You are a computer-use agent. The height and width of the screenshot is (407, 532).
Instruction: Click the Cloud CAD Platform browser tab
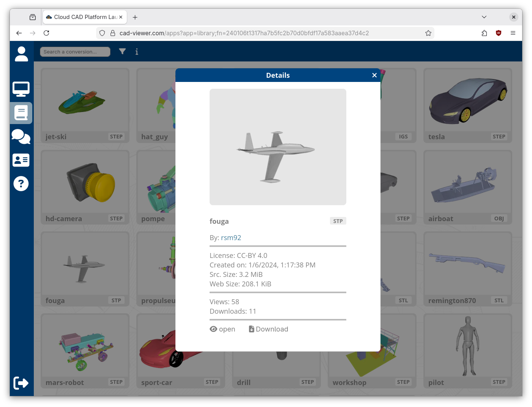[x=84, y=17]
